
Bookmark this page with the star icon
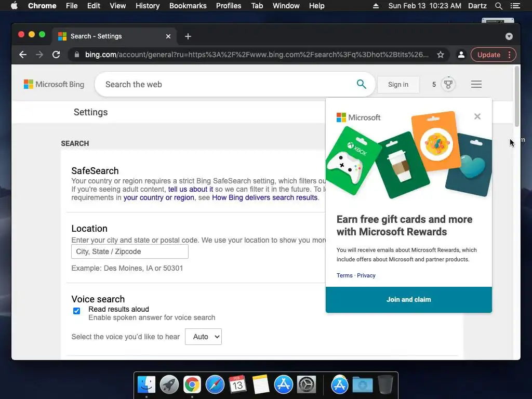[x=441, y=55]
